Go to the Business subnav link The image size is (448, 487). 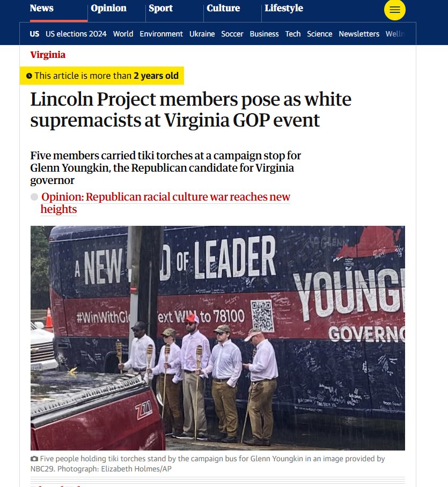pyautogui.click(x=264, y=34)
